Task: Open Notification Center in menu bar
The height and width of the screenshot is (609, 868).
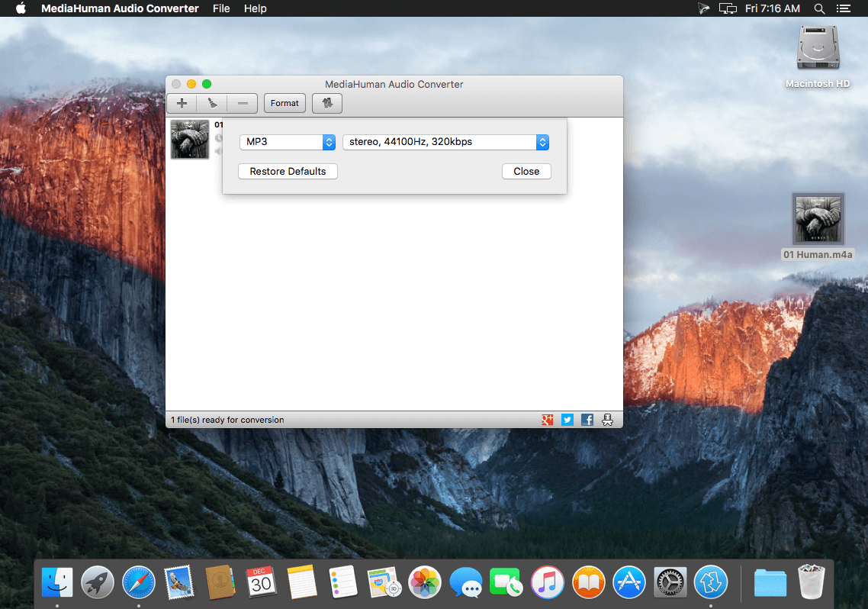Action: 843,8
